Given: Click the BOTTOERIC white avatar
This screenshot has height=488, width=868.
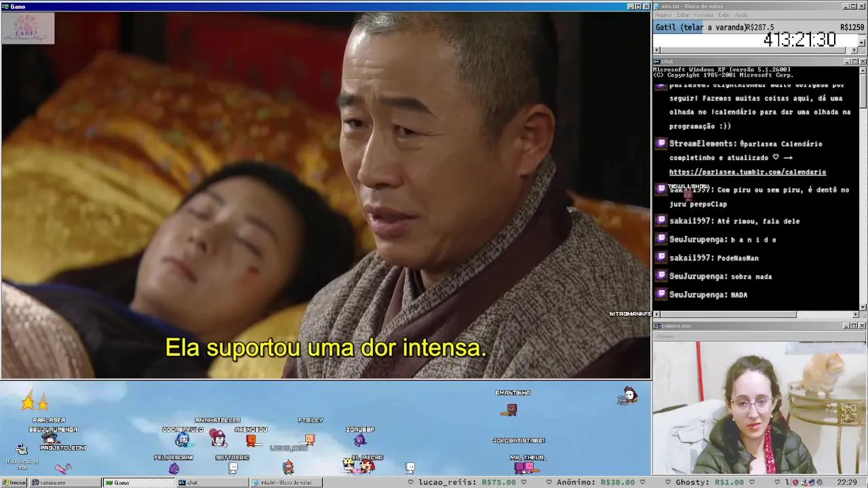Looking at the screenshot, I should [x=233, y=468].
